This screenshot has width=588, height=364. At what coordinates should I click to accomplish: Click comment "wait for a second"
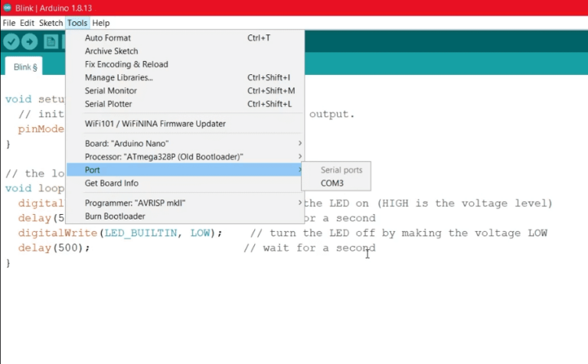click(x=319, y=248)
